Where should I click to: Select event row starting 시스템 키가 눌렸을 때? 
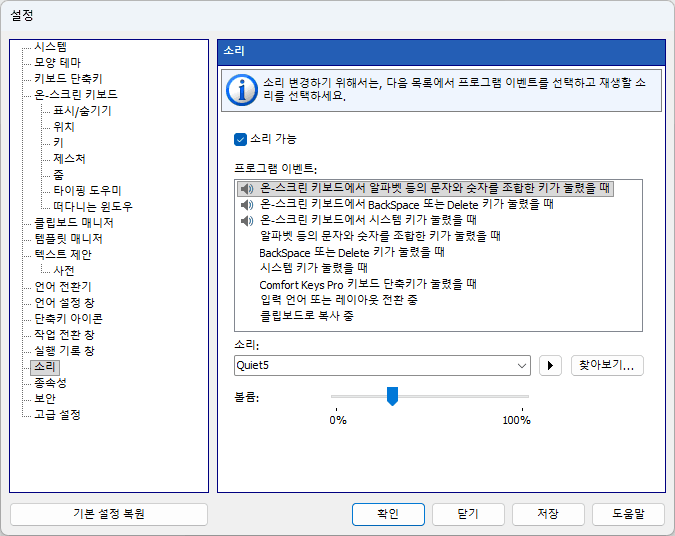pyautogui.click(x=313, y=269)
